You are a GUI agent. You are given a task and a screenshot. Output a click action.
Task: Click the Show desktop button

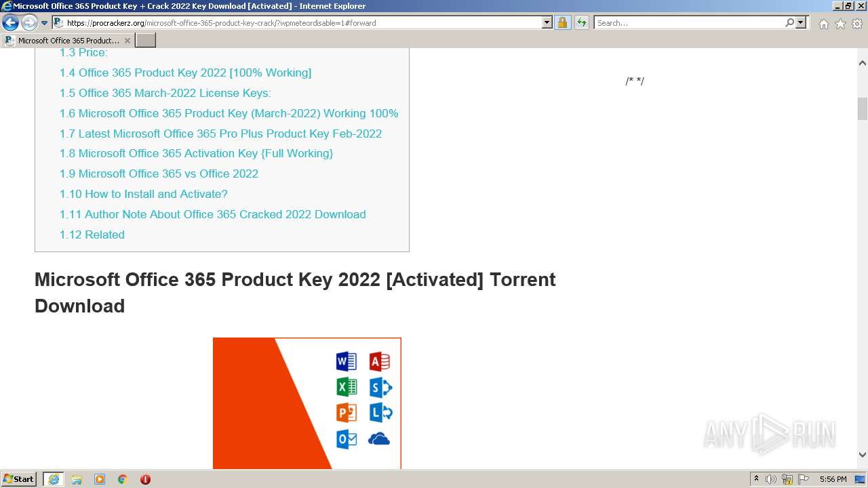pyautogui.click(x=861, y=479)
